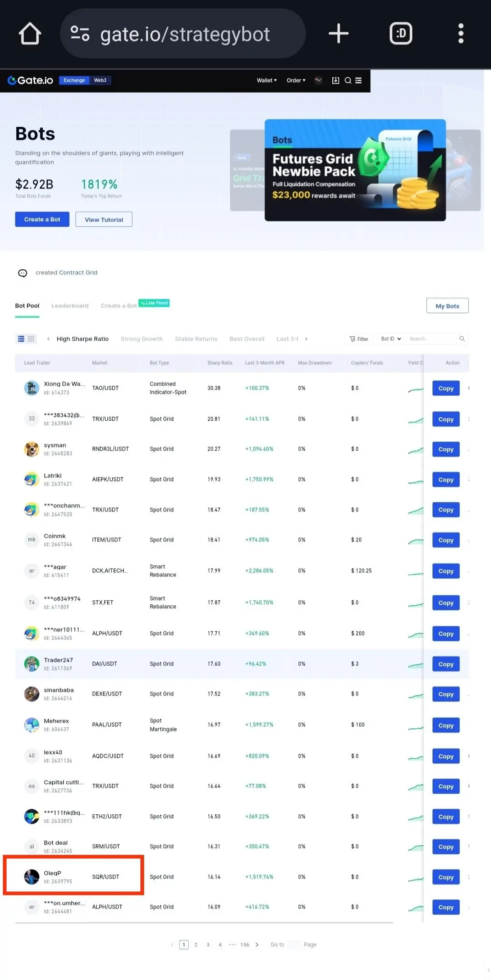This screenshot has width=491, height=980.
Task: Click the blue Create a Bot button
Action: point(42,219)
